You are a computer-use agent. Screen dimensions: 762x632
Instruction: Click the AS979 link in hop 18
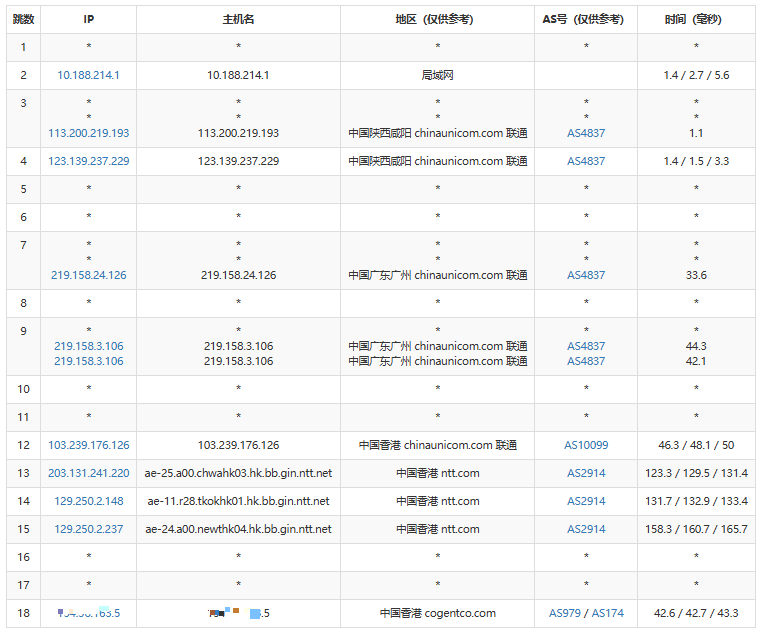pos(566,613)
